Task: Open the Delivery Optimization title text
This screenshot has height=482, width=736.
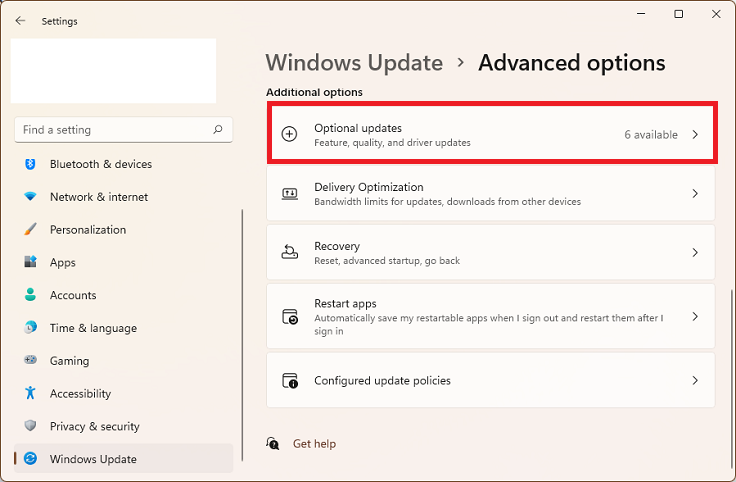Action: pos(368,187)
